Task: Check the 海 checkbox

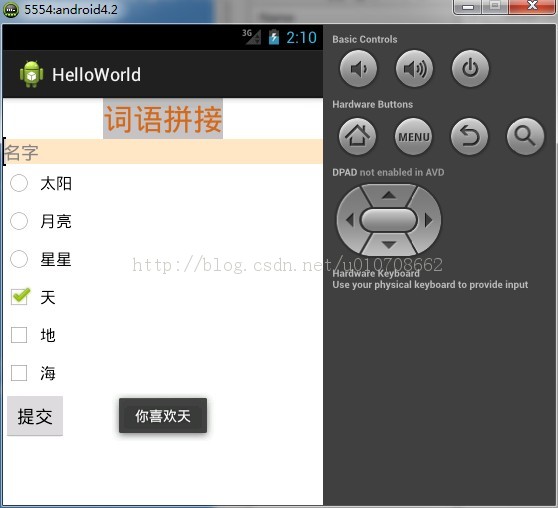Action: click(19, 373)
